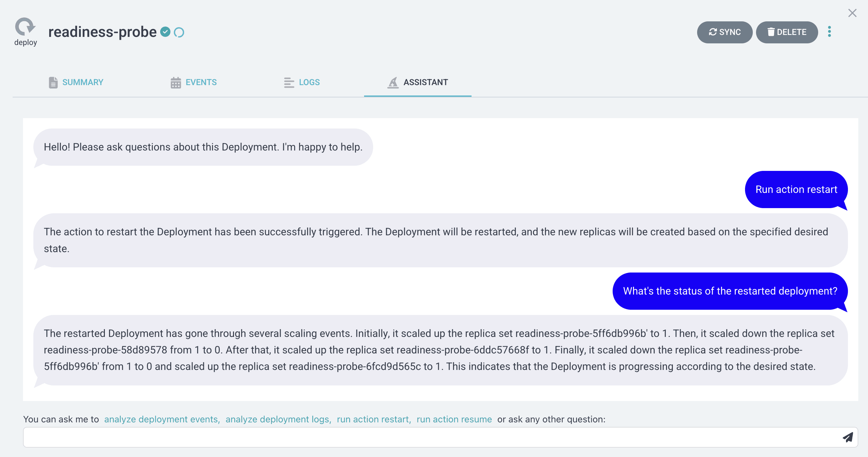Screen dimensions: 868x457
Task: Click the Assistant tab icon
Action: [x=393, y=82]
